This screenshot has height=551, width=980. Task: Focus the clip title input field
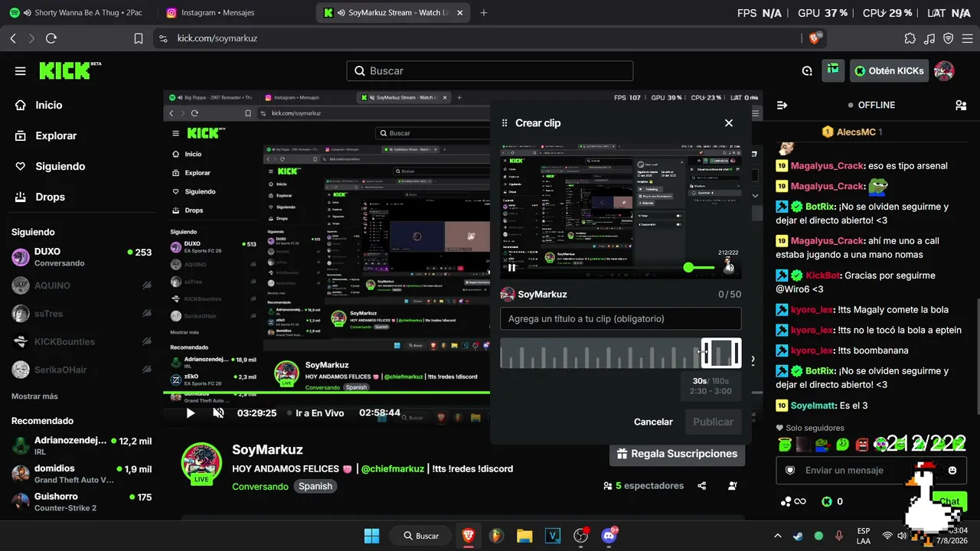(621, 318)
